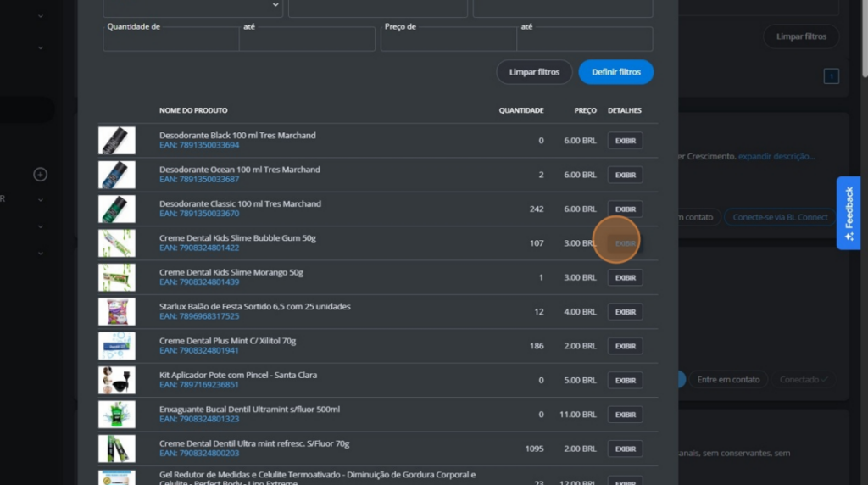Open Desodorante Classic product thumbnail
868x485 pixels.
[117, 209]
